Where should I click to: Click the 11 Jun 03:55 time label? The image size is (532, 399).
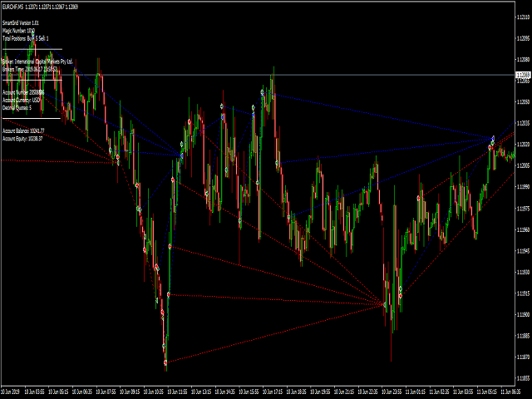pos(463,392)
